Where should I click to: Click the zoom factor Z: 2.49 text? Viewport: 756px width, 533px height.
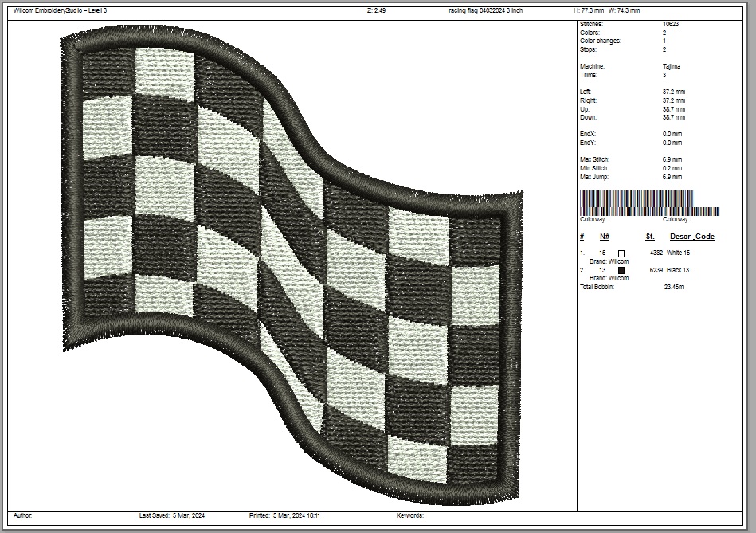pyautogui.click(x=376, y=11)
